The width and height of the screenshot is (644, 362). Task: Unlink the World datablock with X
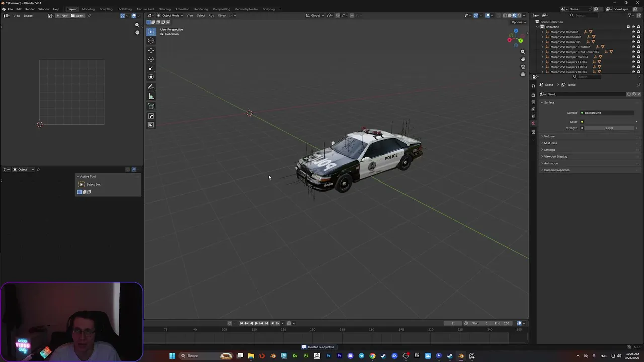pos(639,94)
